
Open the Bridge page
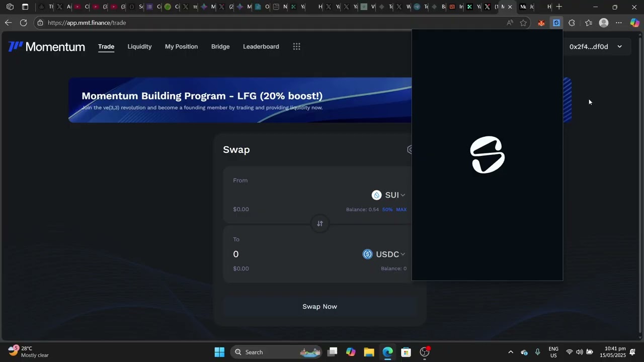220,46
